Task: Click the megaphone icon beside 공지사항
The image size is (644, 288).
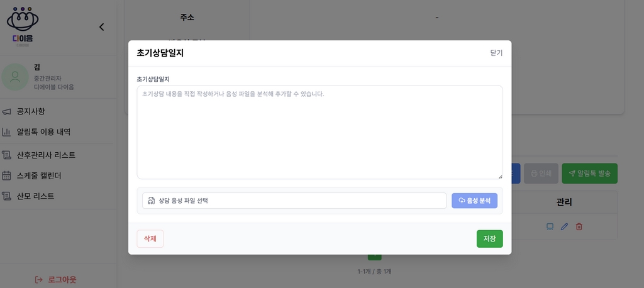Action: [x=6, y=112]
